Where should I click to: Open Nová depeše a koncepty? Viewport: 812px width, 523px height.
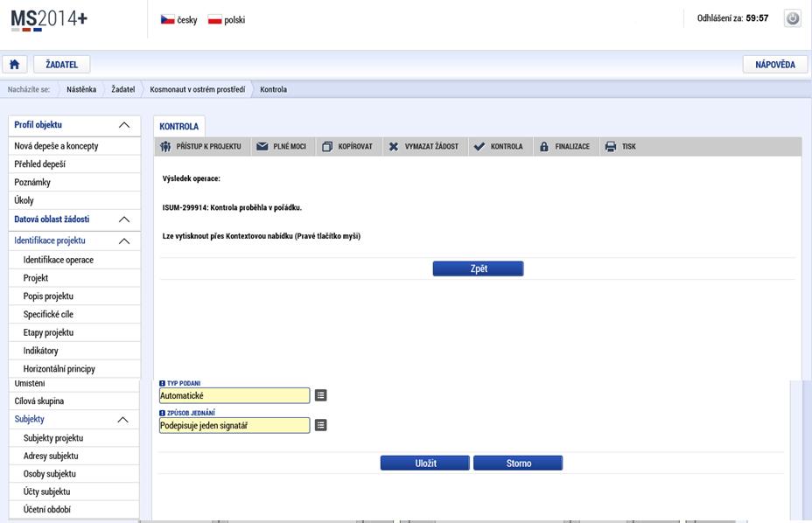74,146
